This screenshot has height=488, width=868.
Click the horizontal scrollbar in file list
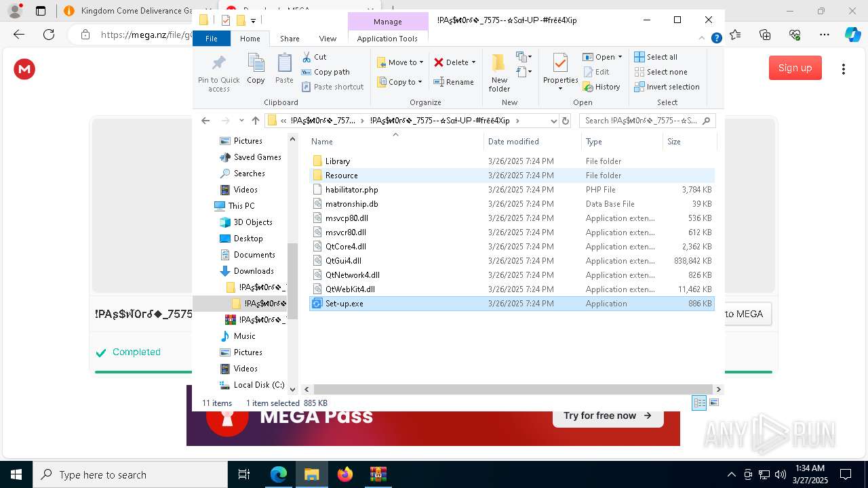[512, 389]
